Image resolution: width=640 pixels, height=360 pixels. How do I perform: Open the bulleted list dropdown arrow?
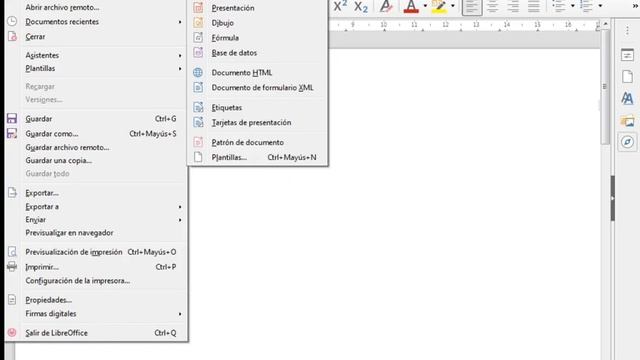pos(573,6)
